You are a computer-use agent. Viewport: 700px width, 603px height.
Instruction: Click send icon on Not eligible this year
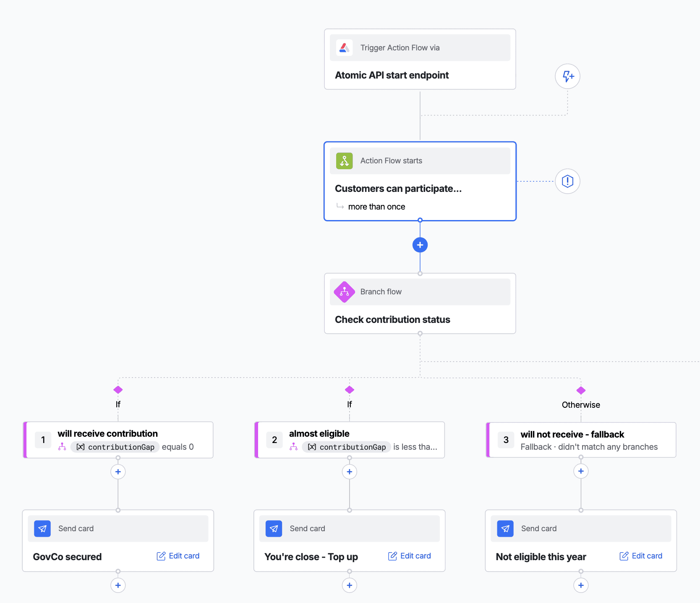pyautogui.click(x=505, y=529)
